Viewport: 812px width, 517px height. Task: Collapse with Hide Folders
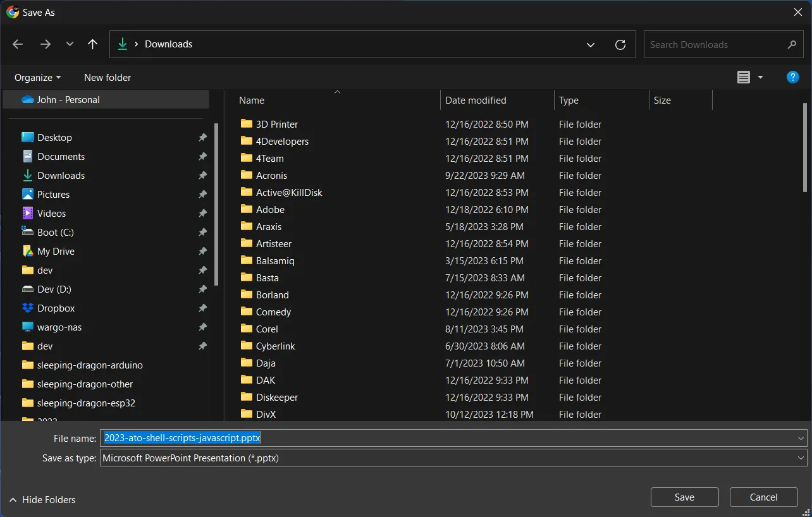[x=42, y=499]
